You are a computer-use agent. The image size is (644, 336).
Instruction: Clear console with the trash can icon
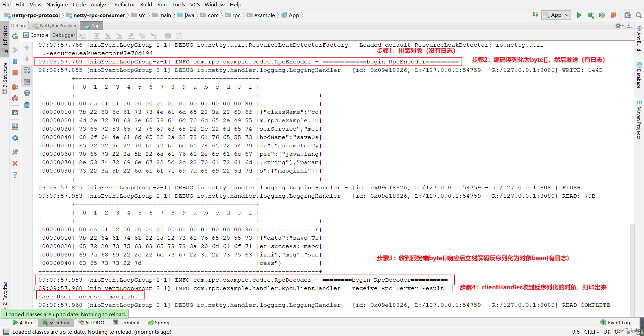(x=27, y=105)
